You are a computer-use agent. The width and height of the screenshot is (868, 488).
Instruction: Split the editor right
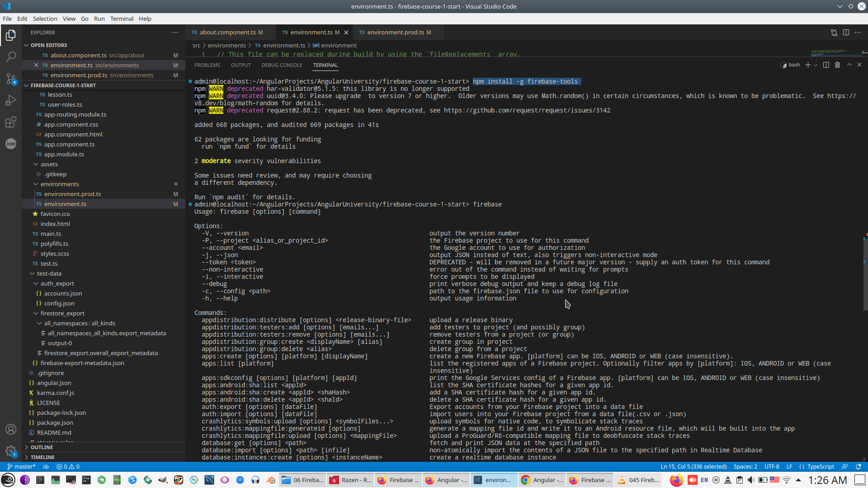coord(846,33)
